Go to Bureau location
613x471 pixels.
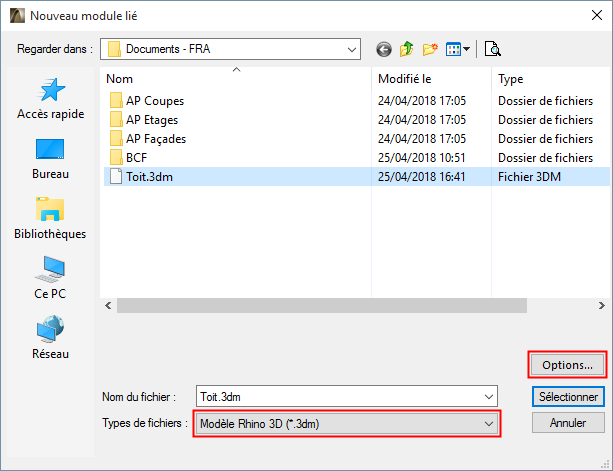coord(50,159)
